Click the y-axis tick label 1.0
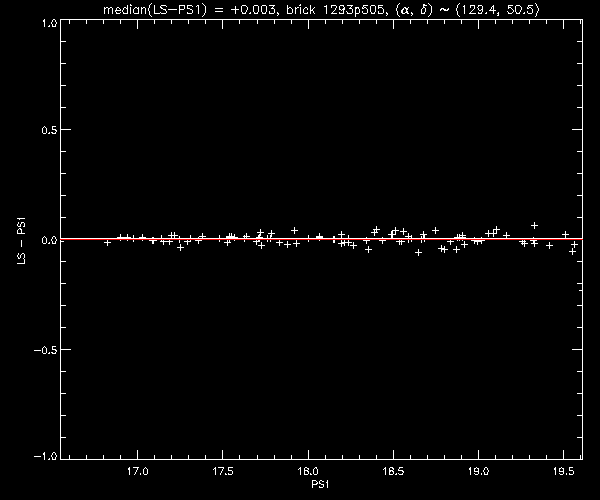The height and width of the screenshot is (500, 600). 49,23
